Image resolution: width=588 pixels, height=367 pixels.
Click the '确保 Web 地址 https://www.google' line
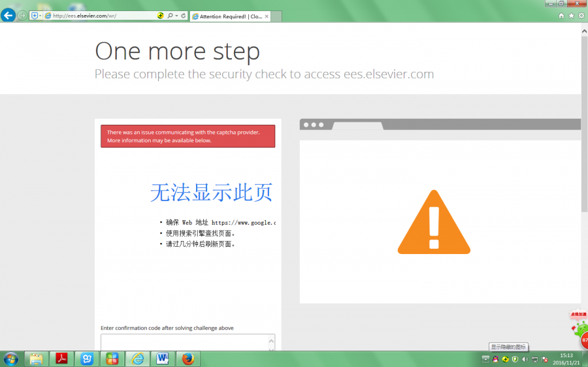click(x=221, y=222)
